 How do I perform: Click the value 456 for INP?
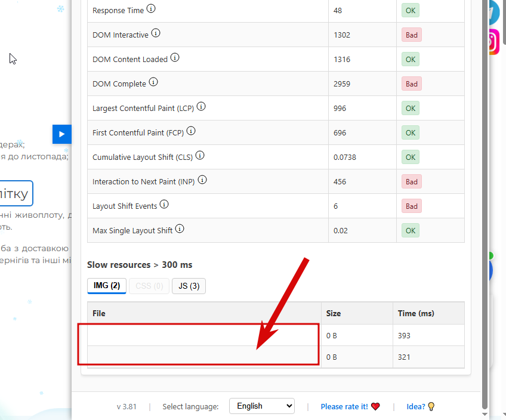pos(340,181)
